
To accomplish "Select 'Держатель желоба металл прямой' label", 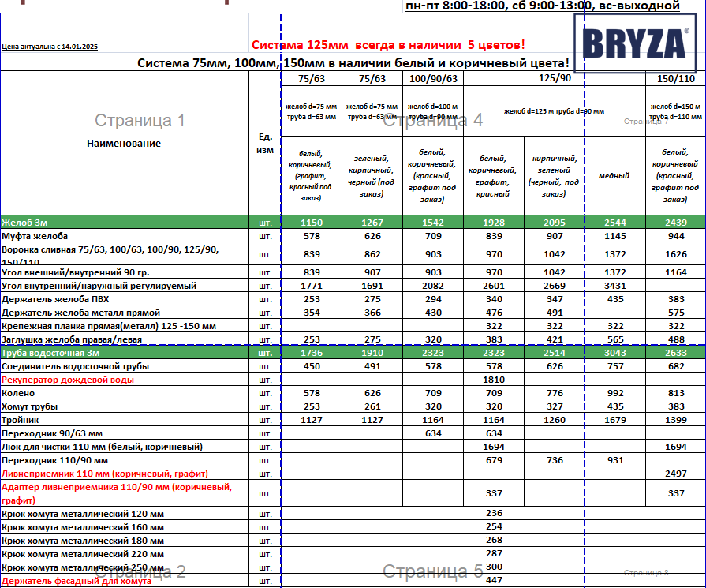I will 81,313.
